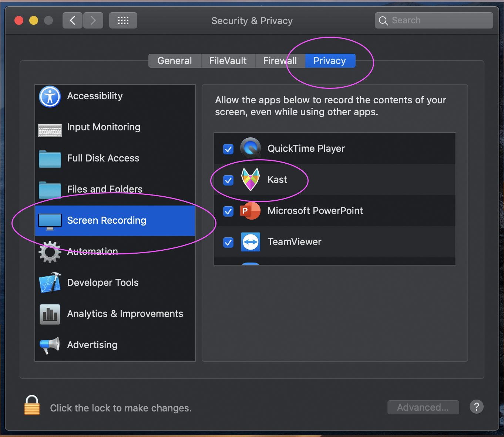The width and height of the screenshot is (504, 437).
Task: Click the Analytics & Improvements chart icon
Action: pyautogui.click(x=50, y=314)
